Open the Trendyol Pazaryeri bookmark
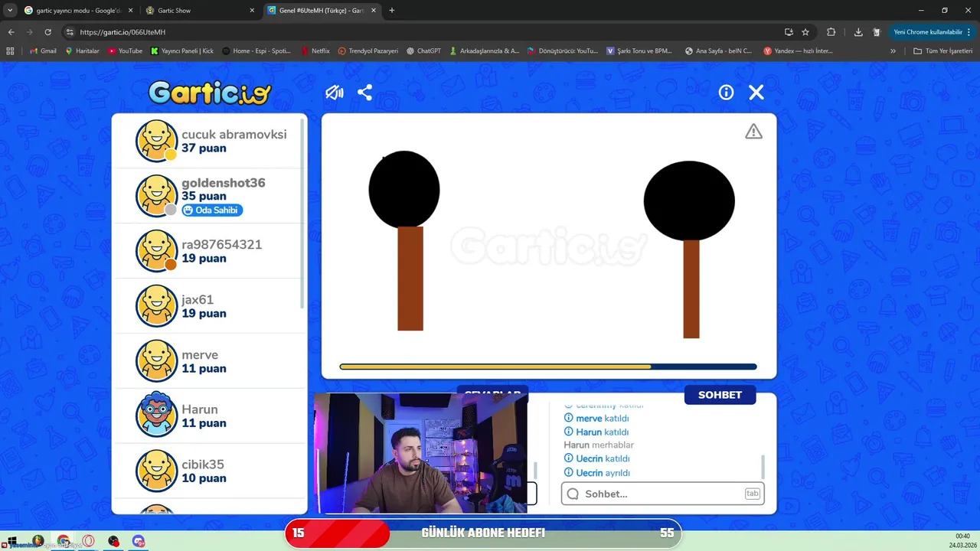This screenshot has width=980, height=551. coord(367,51)
